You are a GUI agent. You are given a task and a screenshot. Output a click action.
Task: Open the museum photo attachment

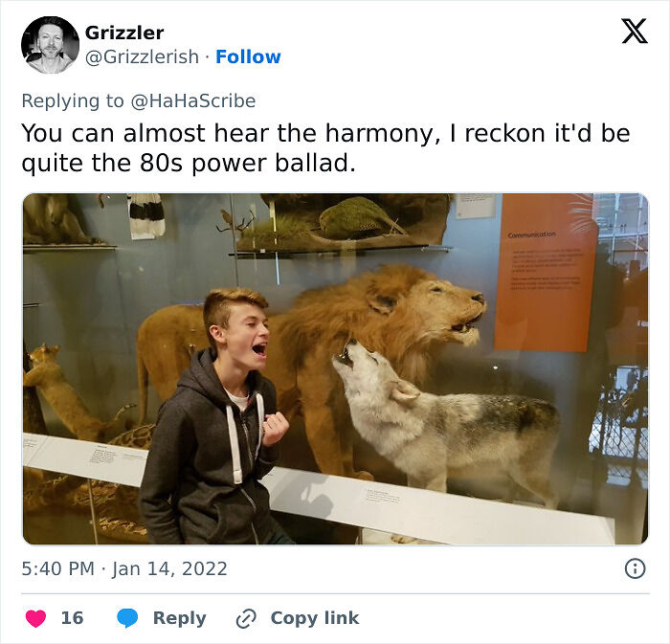tap(335, 369)
